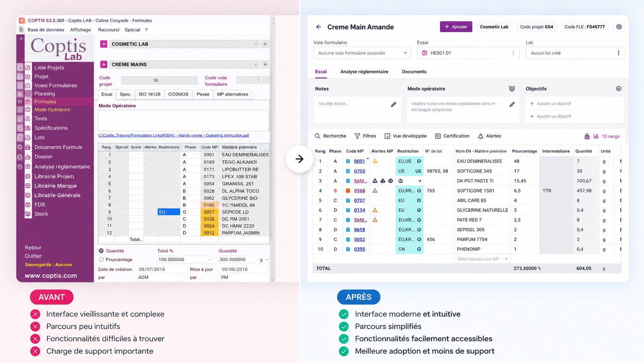Select the Pourcentage radio button
Image resolution: width=644 pixels, height=363 pixels.
coord(101,260)
